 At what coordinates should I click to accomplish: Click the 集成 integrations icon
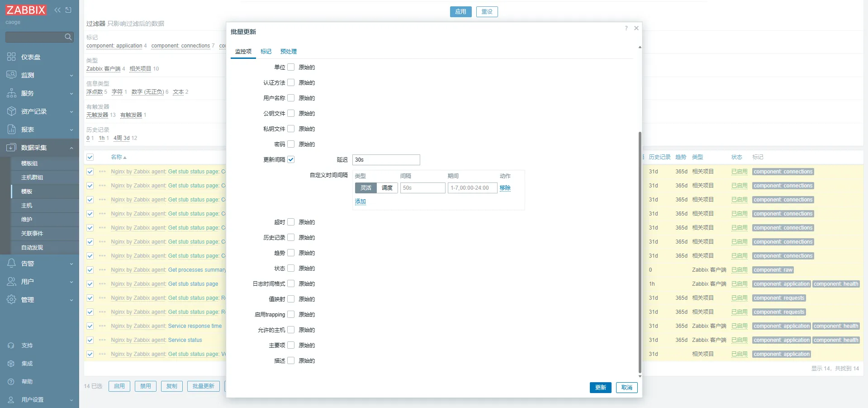tap(11, 364)
